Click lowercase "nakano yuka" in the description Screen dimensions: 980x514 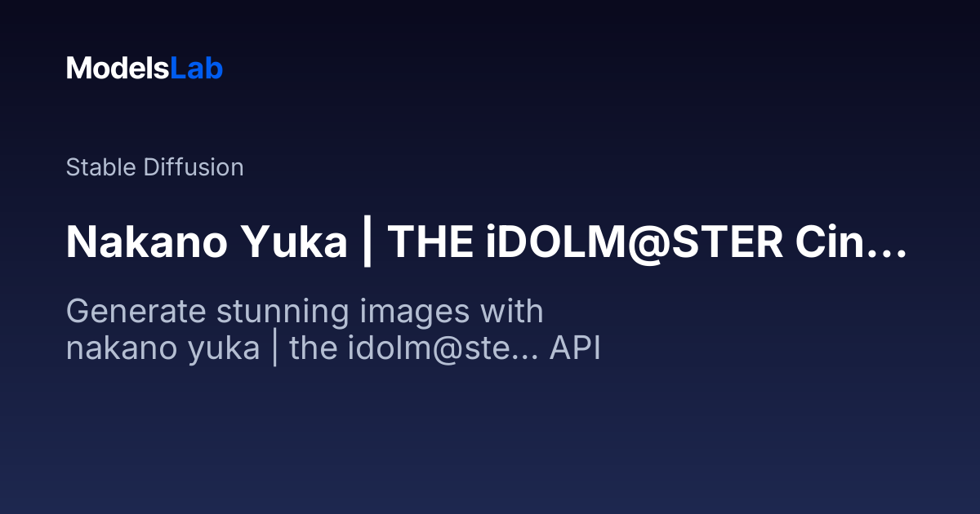coord(163,349)
